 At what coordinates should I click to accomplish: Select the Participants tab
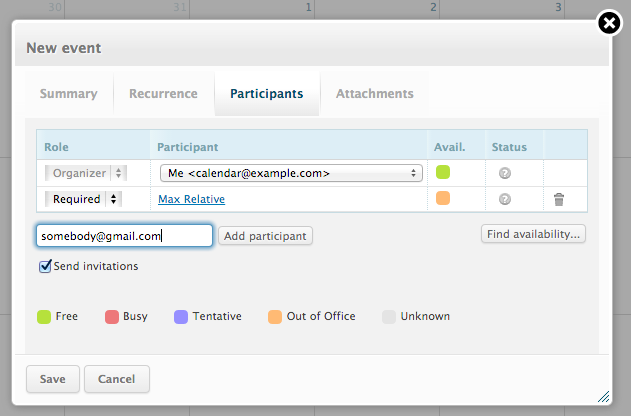pyautogui.click(x=266, y=94)
